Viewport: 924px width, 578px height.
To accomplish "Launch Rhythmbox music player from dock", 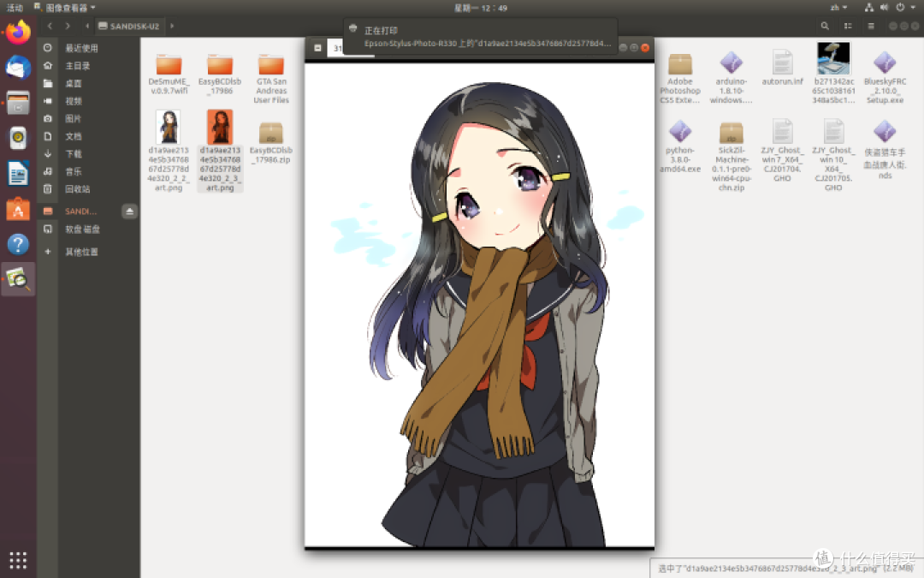I will (18, 138).
